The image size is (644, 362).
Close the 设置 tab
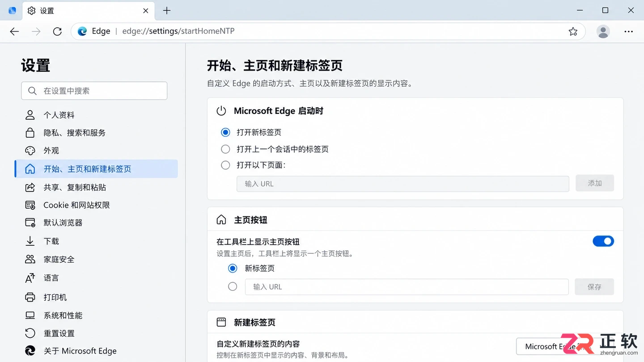(x=146, y=11)
